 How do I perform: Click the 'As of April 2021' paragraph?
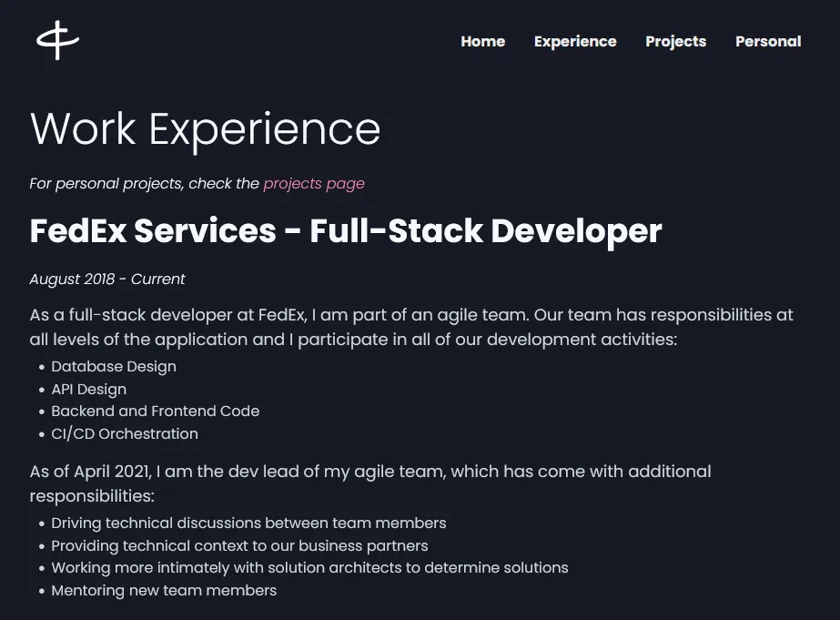point(370,483)
